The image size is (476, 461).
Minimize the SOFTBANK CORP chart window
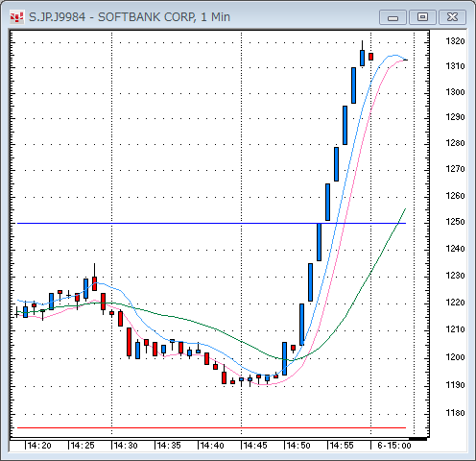pyautogui.click(x=393, y=17)
